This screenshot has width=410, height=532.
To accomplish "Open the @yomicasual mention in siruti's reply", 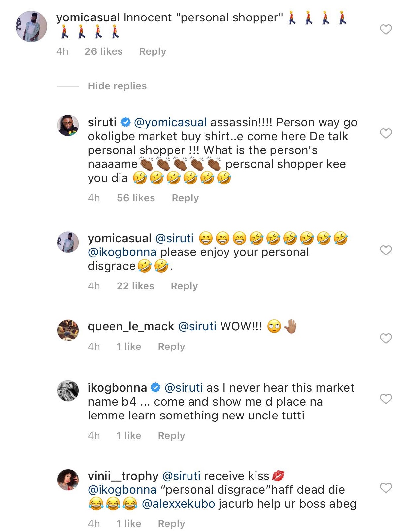I will 170,122.
